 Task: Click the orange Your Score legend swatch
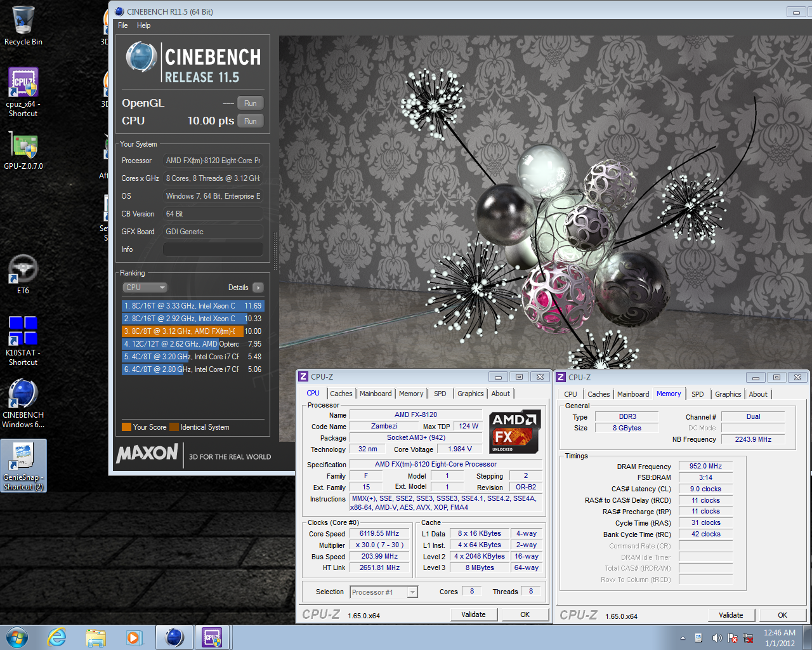click(126, 427)
